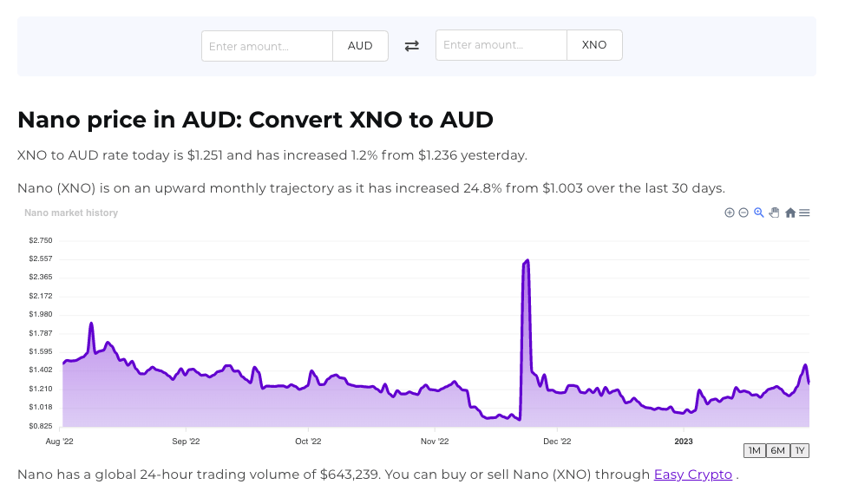
Task: Focus the XNO amount input field
Action: [x=501, y=46]
